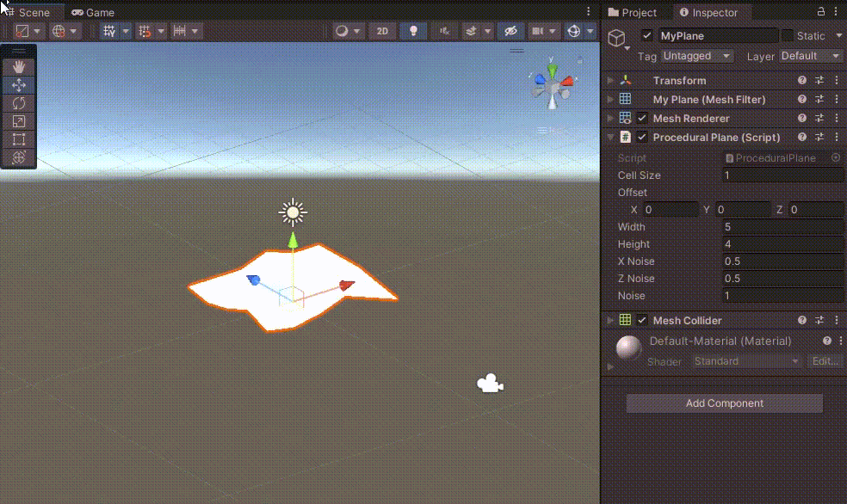This screenshot has width=847, height=504.
Task: Select the Rect tool
Action: click(x=19, y=139)
